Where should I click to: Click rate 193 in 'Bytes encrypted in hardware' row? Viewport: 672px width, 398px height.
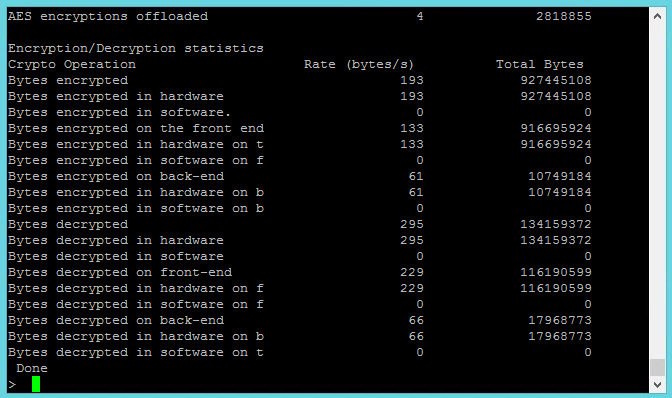[x=412, y=96]
